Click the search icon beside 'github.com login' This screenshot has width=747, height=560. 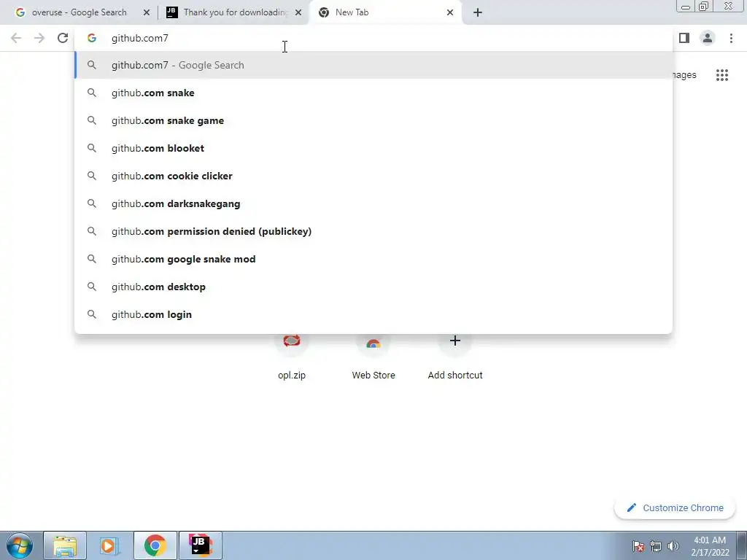pos(92,314)
